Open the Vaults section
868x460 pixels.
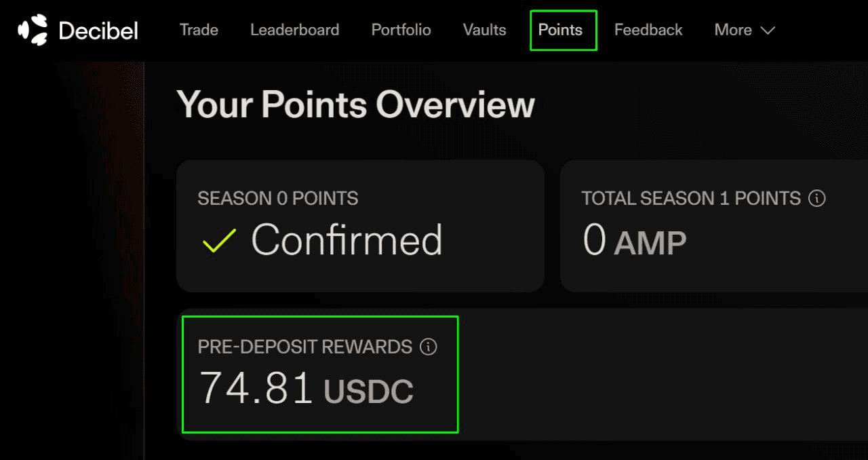click(484, 30)
